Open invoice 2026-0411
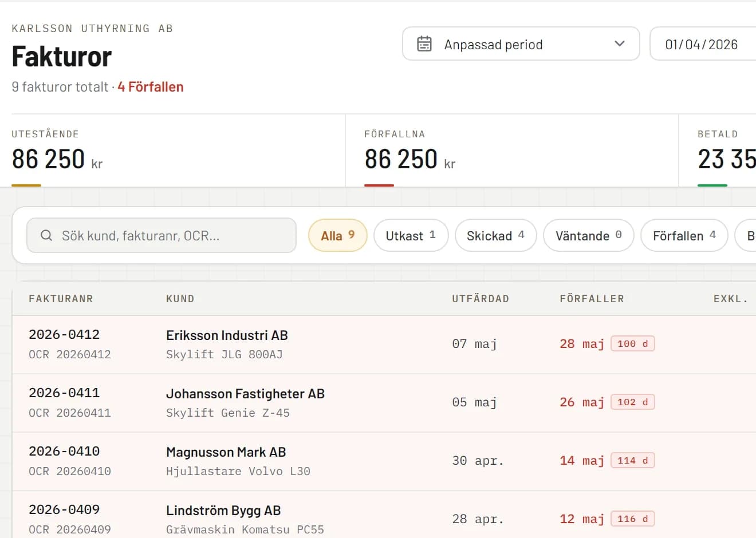Viewport: 756px width, 538px height. [64, 393]
